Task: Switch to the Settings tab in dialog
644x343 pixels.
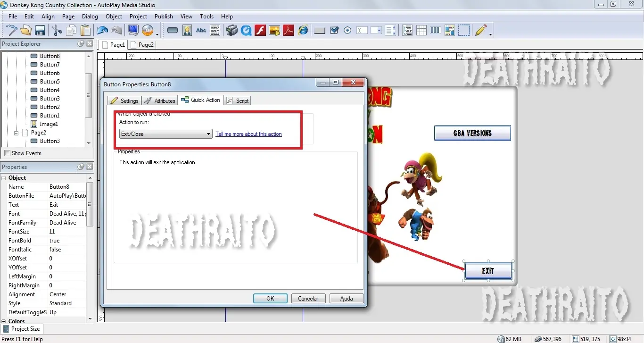Action: coord(124,100)
